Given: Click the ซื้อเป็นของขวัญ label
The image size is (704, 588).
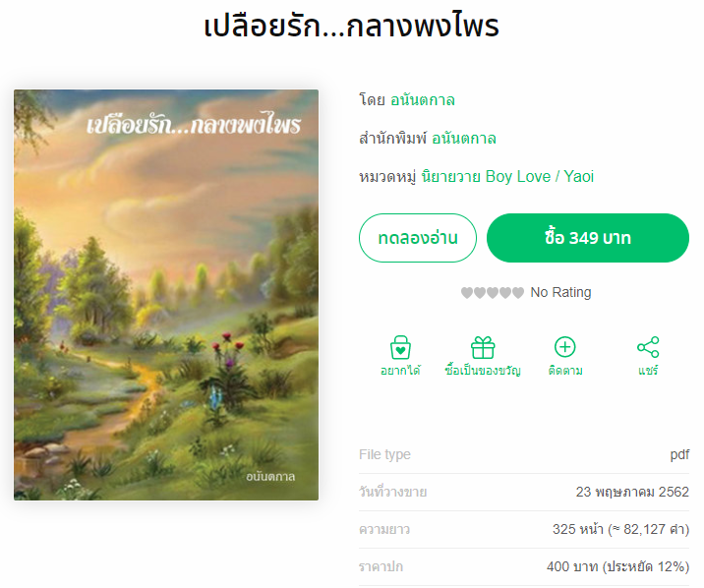Looking at the screenshot, I should pos(483,371).
